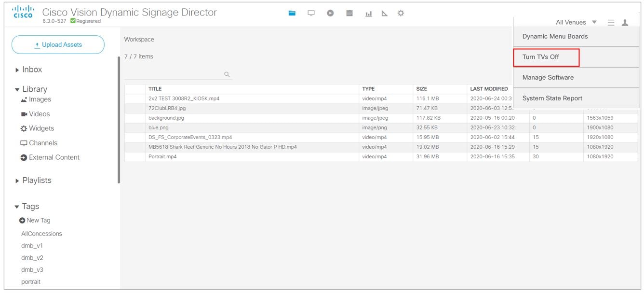Create a tag with New Tag
This screenshot has width=644, height=294.
point(34,220)
